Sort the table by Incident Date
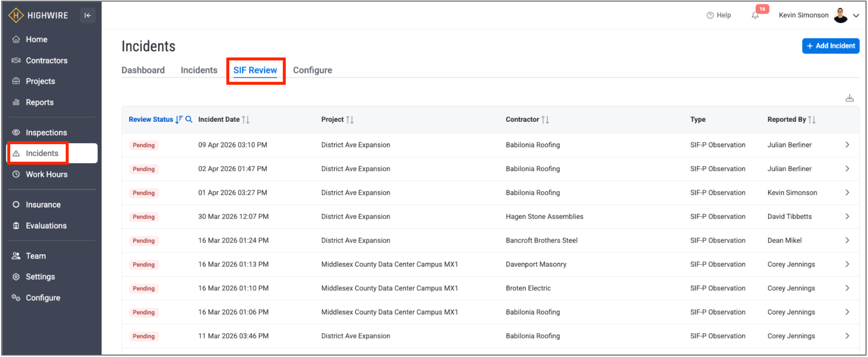Viewport: 868px width, 357px height. click(x=245, y=120)
